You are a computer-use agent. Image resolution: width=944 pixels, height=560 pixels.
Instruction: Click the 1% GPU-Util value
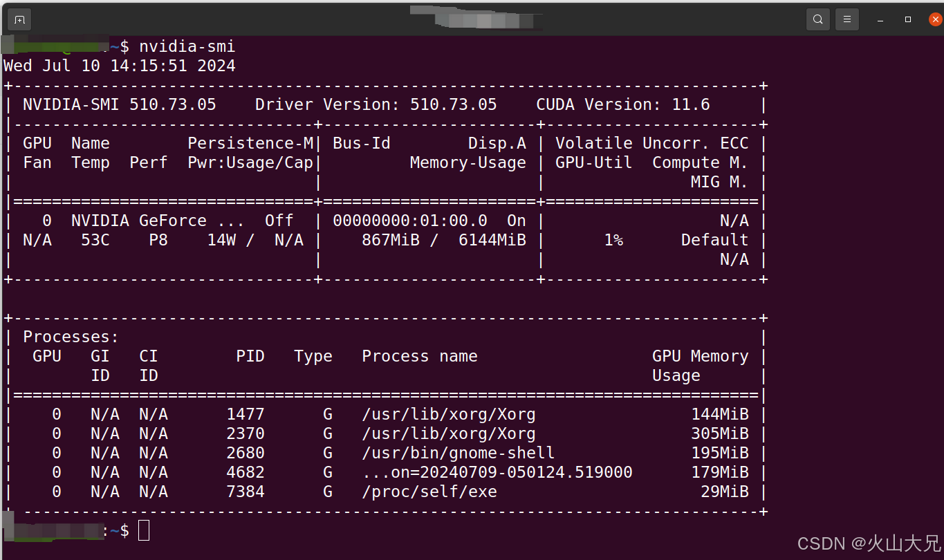pyautogui.click(x=613, y=240)
